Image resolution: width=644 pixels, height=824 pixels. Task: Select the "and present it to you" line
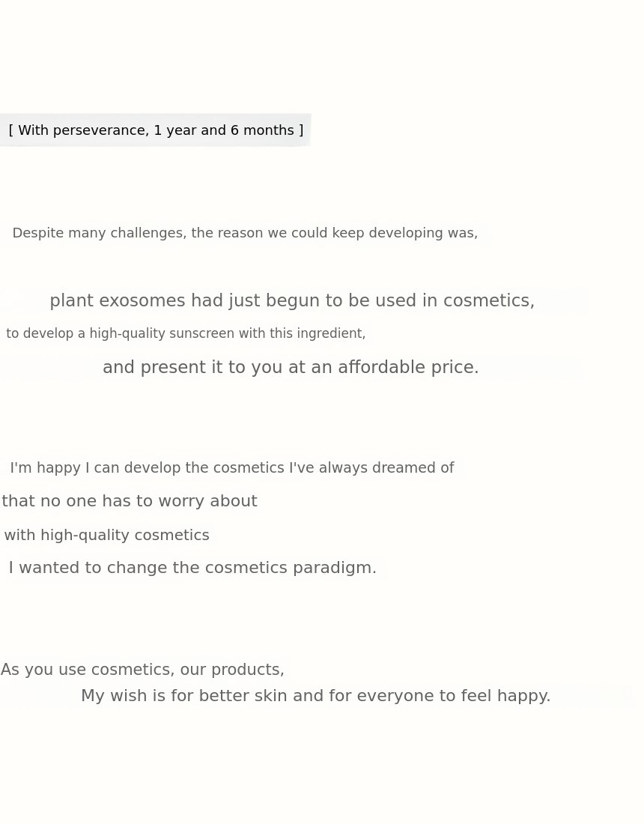(x=291, y=368)
